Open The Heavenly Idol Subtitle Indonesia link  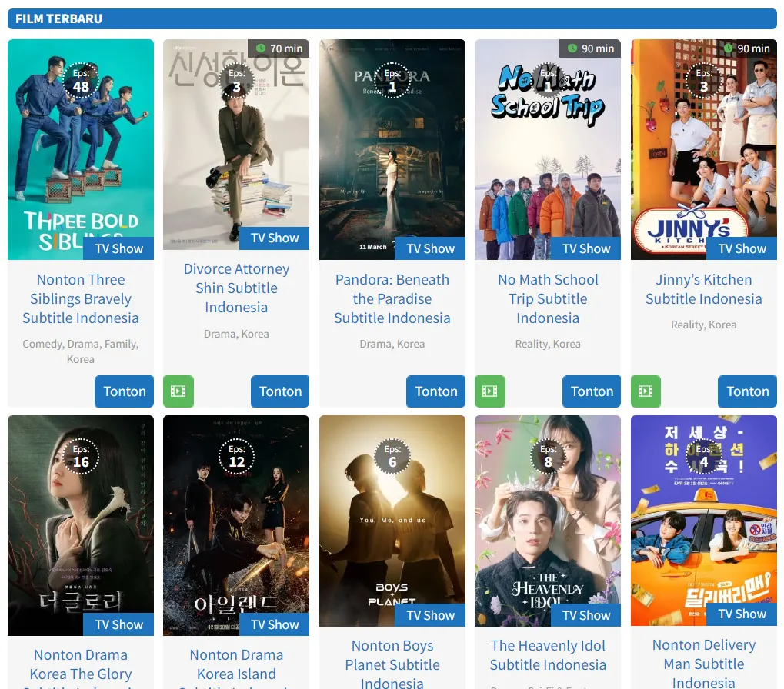[548, 655]
